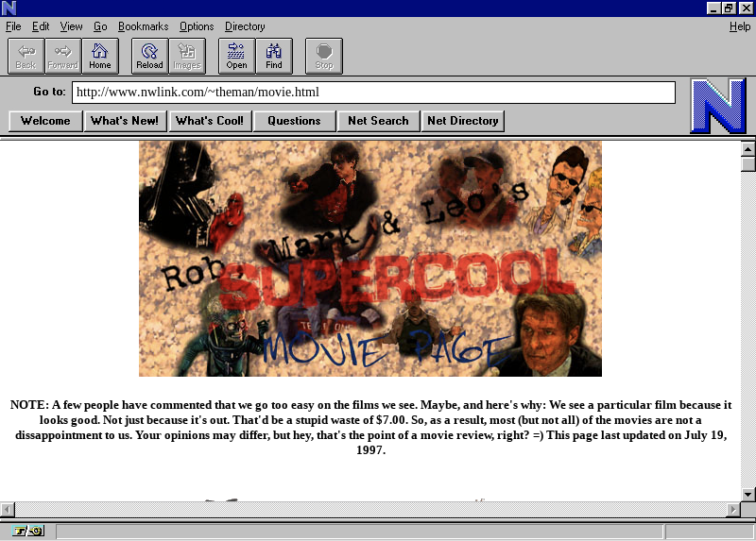
Task: Stop page loading with Stop button
Action: [x=324, y=56]
